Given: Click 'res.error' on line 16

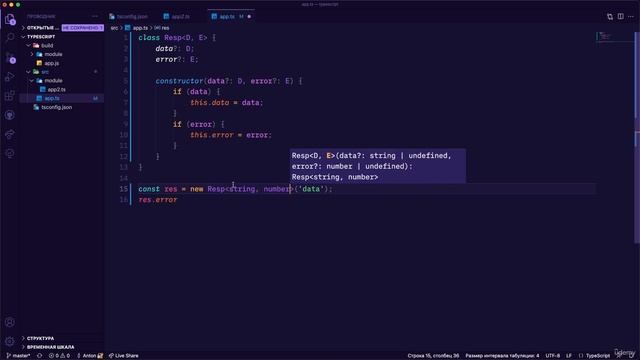Looking at the screenshot, I should tap(158, 200).
